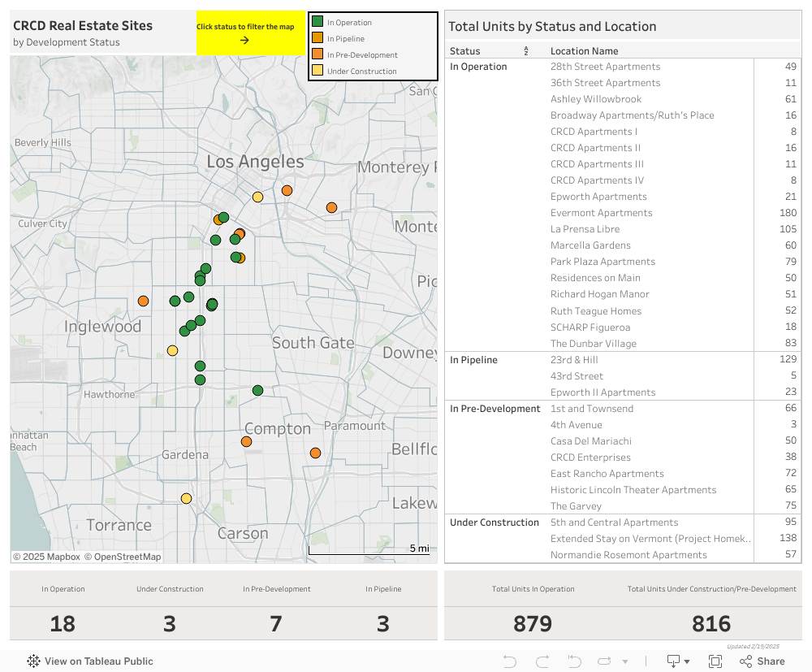Click the Revert (reset view) icon
Viewport: 812px width, 672px height.
coord(574,661)
